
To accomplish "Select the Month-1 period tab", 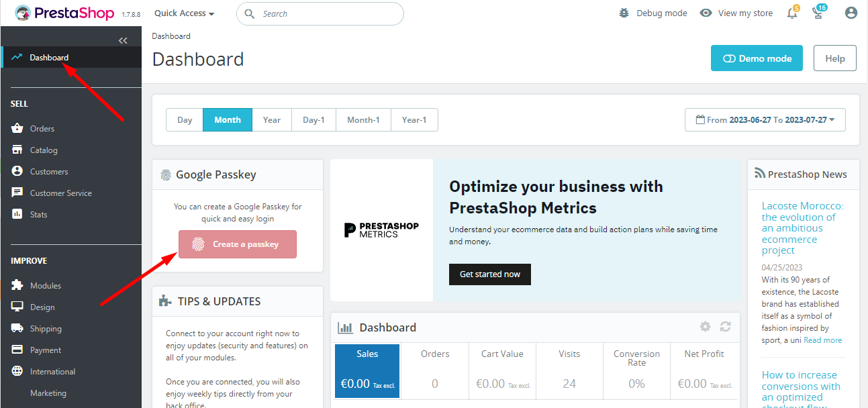I will (363, 119).
